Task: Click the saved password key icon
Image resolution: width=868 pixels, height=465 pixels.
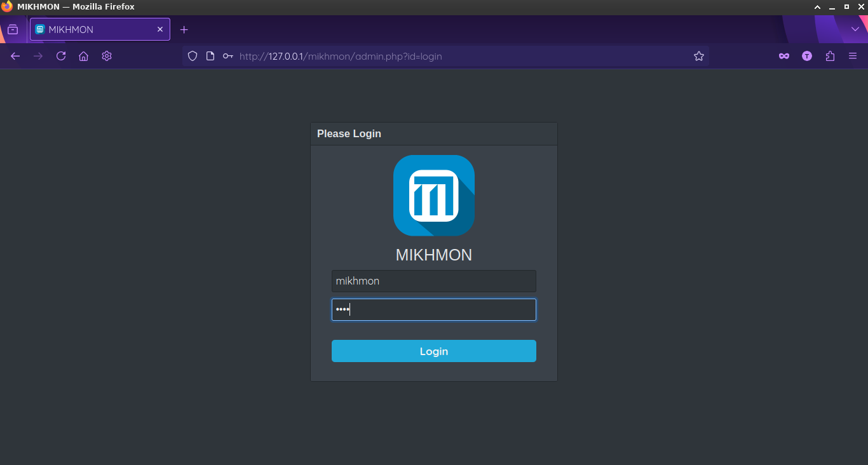Action: pos(227,56)
